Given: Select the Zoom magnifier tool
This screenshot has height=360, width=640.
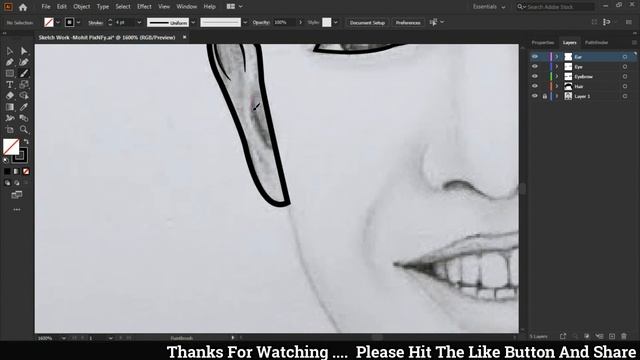Looking at the screenshot, I should (24, 130).
